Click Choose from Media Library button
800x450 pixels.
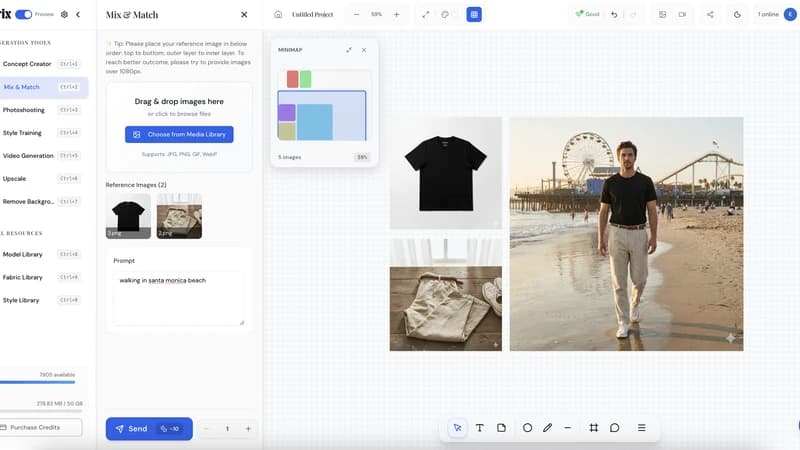click(x=179, y=134)
